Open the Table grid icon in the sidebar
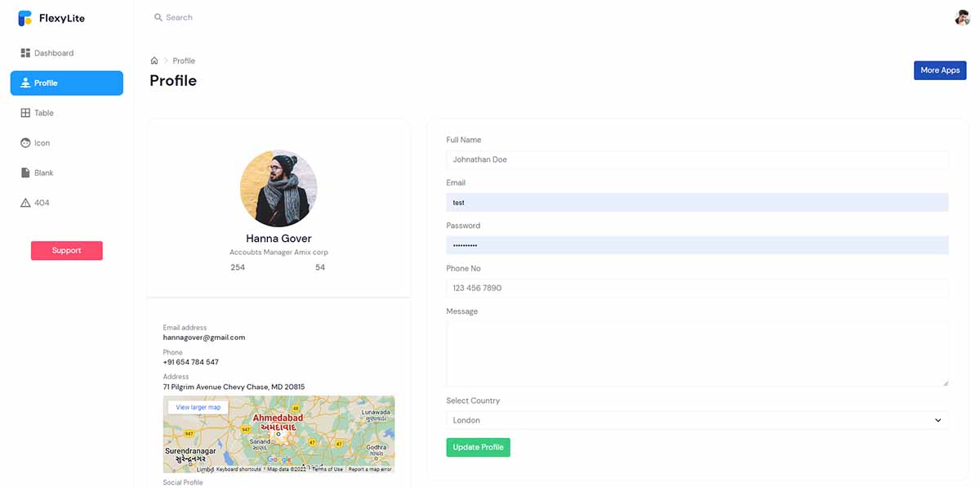Screen dimensions: 980x488 24,112
